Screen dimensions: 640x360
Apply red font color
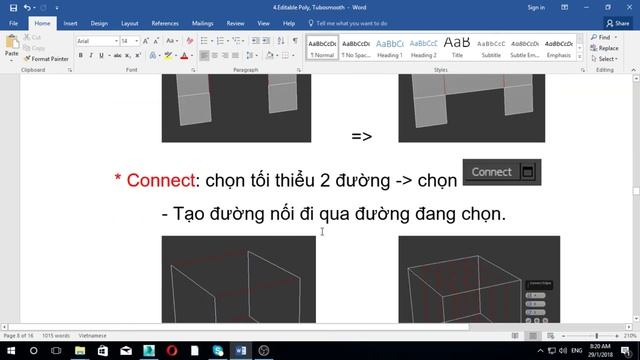coord(184,55)
